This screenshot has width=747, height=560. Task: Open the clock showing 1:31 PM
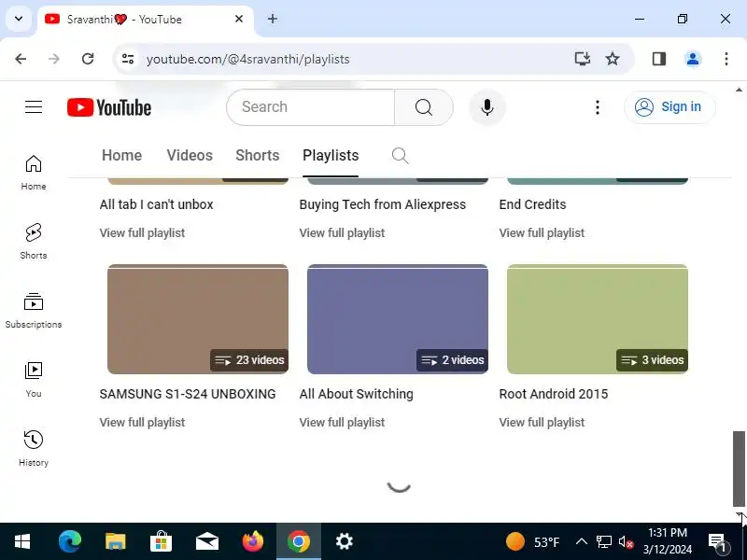(x=668, y=541)
